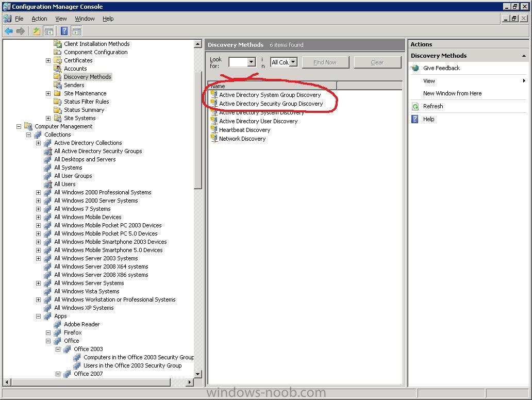
Task: Toggle the Show/Hide Console Tree icon
Action: pos(49,31)
